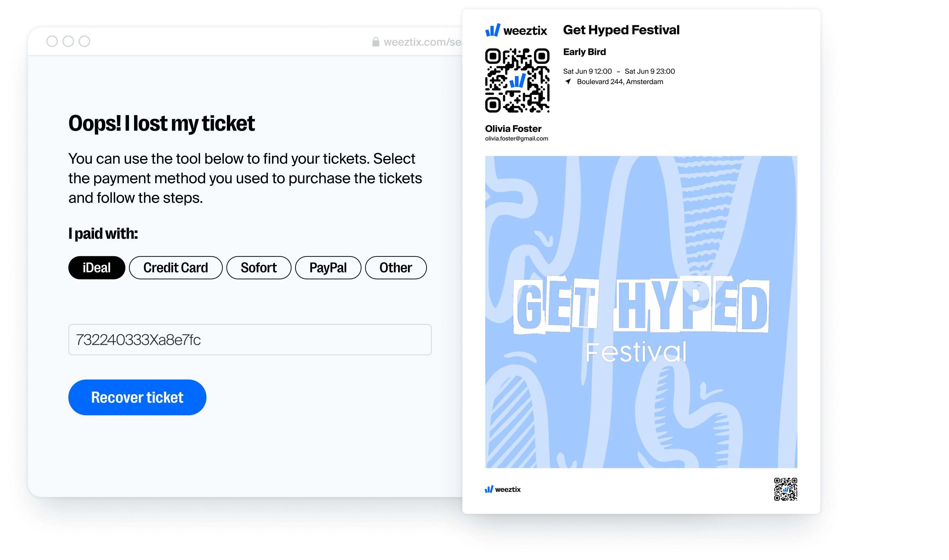Choose PayPal as the payment method
The width and height of the screenshot is (949, 560).
[328, 268]
